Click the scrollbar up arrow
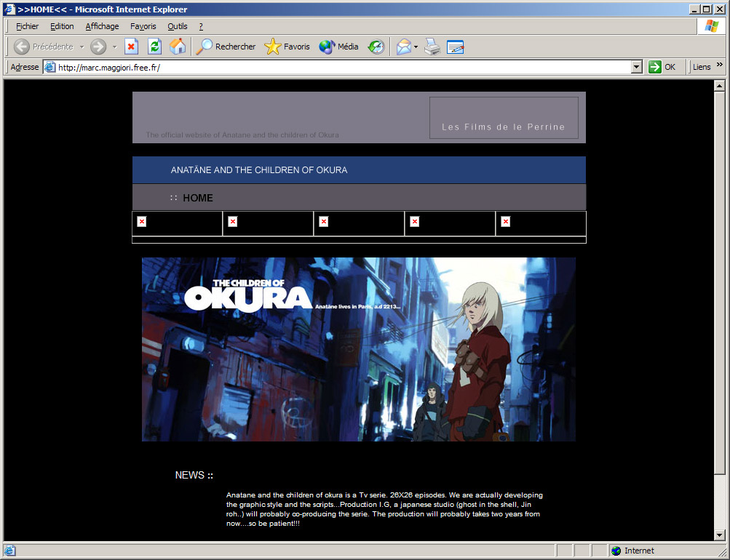730x560 pixels. 719,86
